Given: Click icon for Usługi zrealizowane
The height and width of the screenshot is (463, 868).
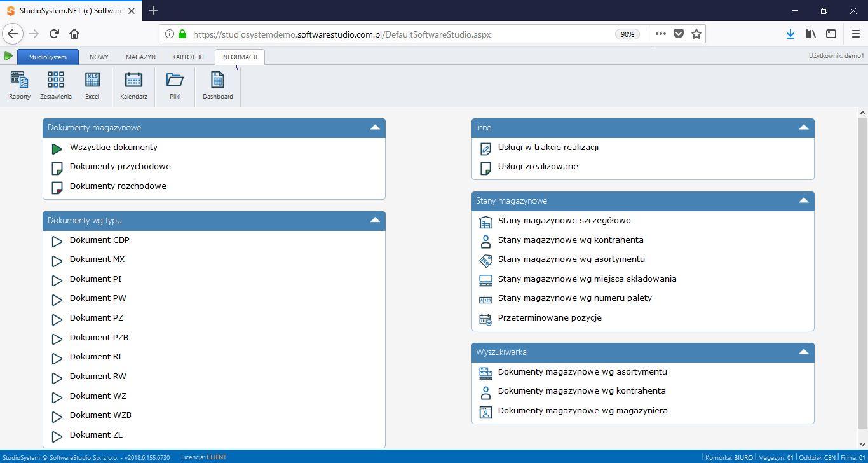Looking at the screenshot, I should click(485, 168).
